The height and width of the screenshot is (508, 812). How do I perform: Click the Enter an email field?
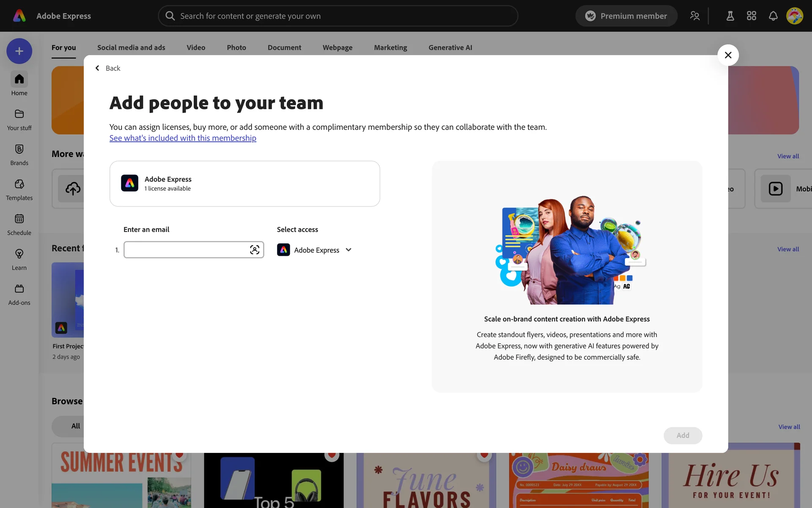pos(186,250)
